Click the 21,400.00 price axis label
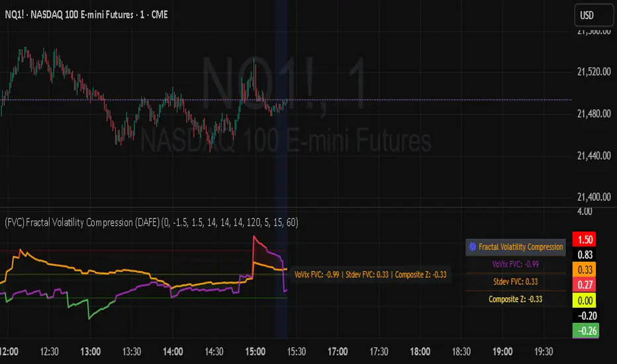 [594, 197]
